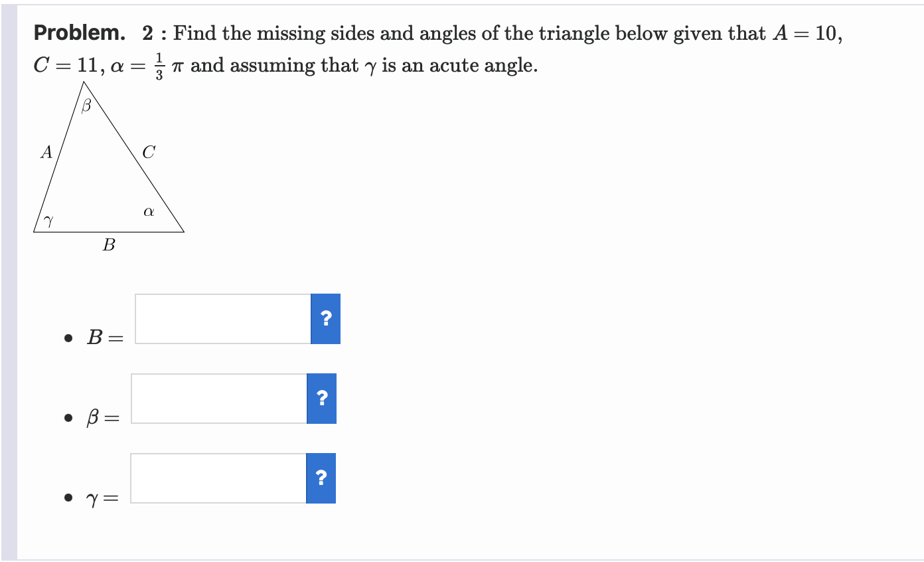Select the angle label α in the triangle
924x562 pixels.
[148, 212]
